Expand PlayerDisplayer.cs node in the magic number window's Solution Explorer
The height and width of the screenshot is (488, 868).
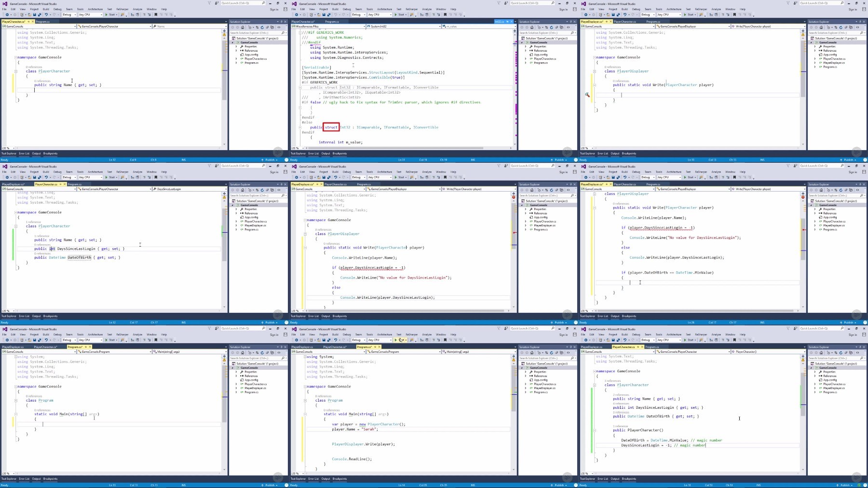click(x=815, y=388)
